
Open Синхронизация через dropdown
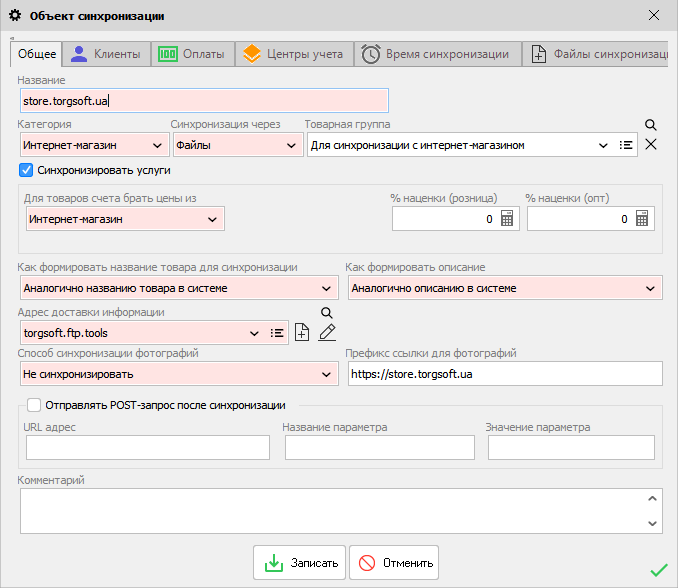coord(291,146)
